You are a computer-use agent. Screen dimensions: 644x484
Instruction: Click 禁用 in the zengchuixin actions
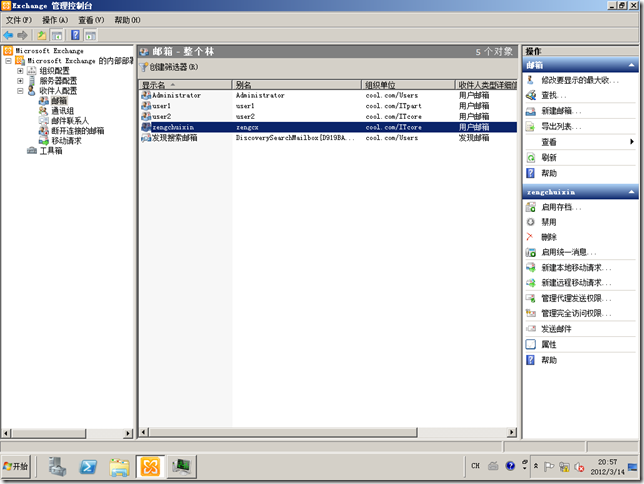(548, 222)
